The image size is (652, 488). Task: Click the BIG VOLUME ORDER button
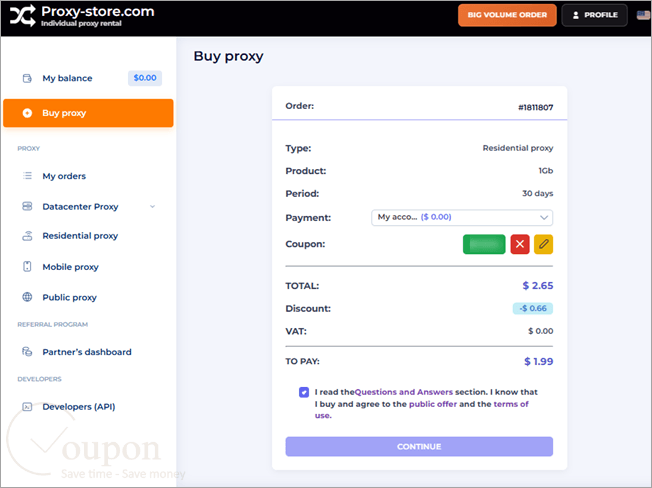(x=507, y=15)
